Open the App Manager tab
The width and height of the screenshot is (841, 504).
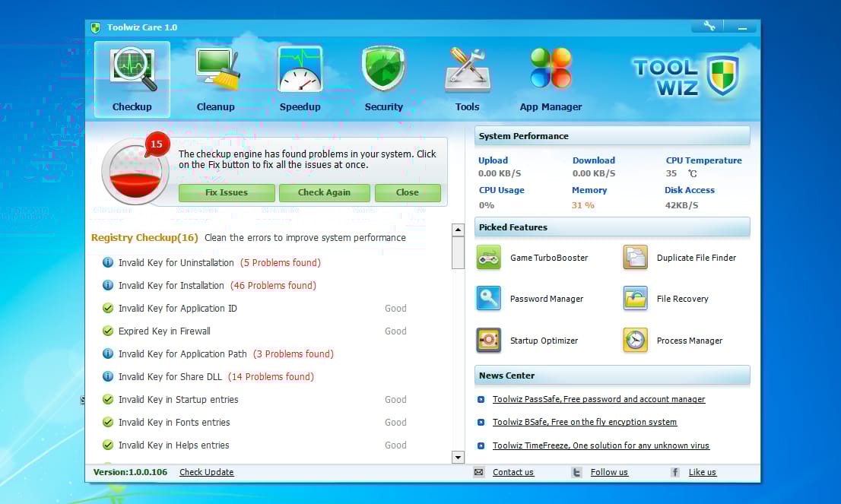pos(551,79)
